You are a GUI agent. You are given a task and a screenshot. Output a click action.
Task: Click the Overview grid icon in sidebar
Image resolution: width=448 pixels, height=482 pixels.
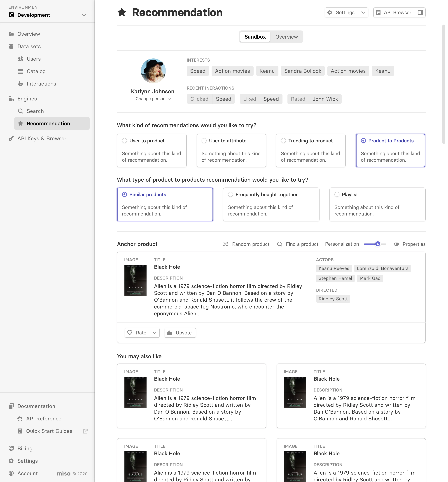click(x=11, y=34)
